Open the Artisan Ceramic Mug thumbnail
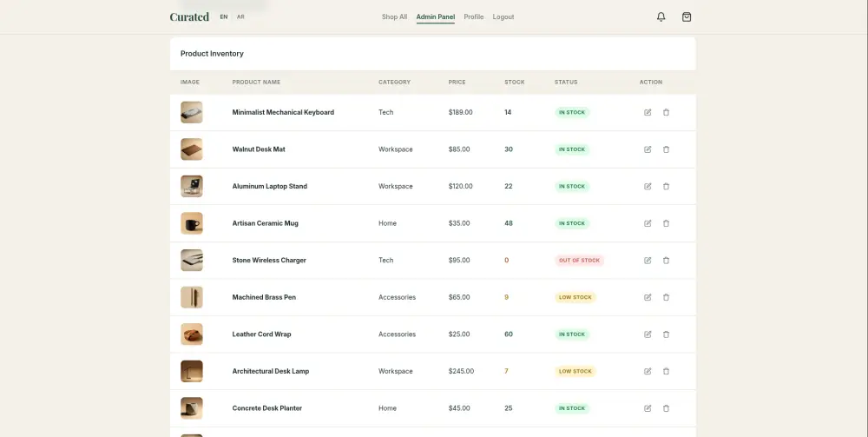The width and height of the screenshot is (868, 437). (192, 224)
